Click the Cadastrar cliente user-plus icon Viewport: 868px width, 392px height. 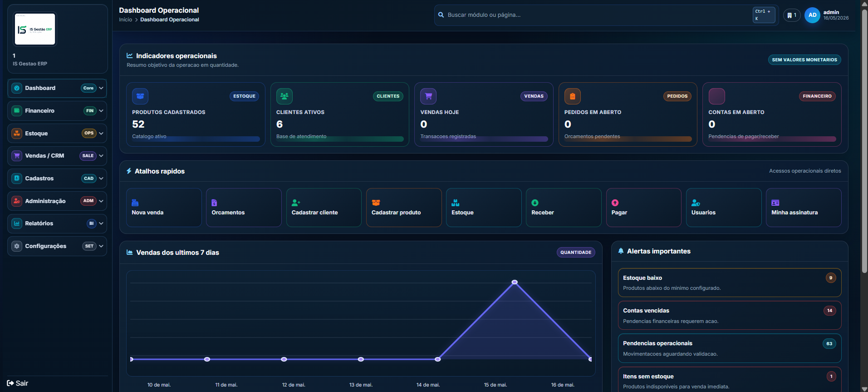[x=296, y=203]
